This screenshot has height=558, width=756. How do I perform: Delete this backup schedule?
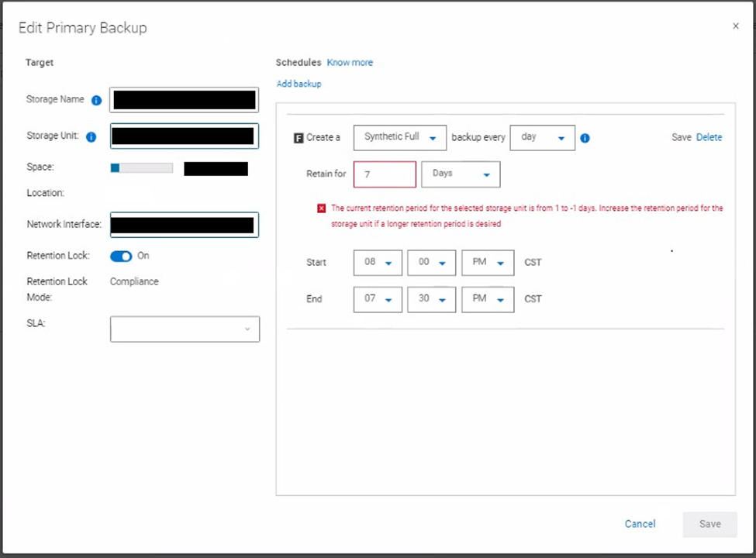pos(709,136)
